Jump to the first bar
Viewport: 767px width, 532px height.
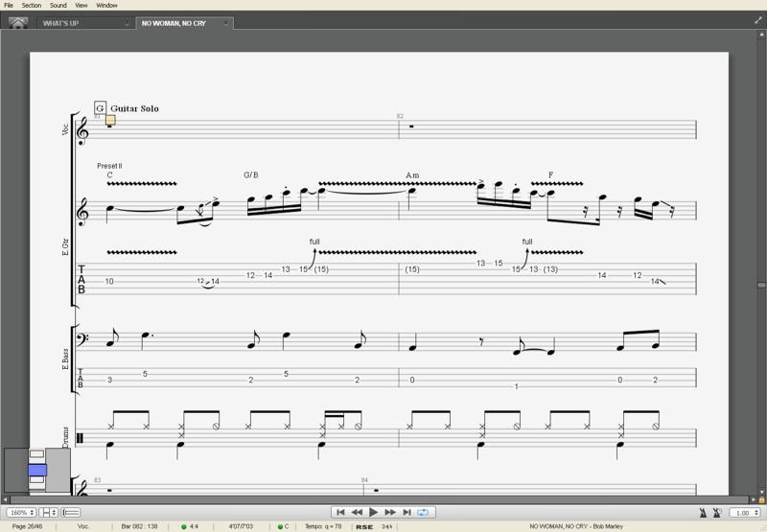(x=340, y=513)
